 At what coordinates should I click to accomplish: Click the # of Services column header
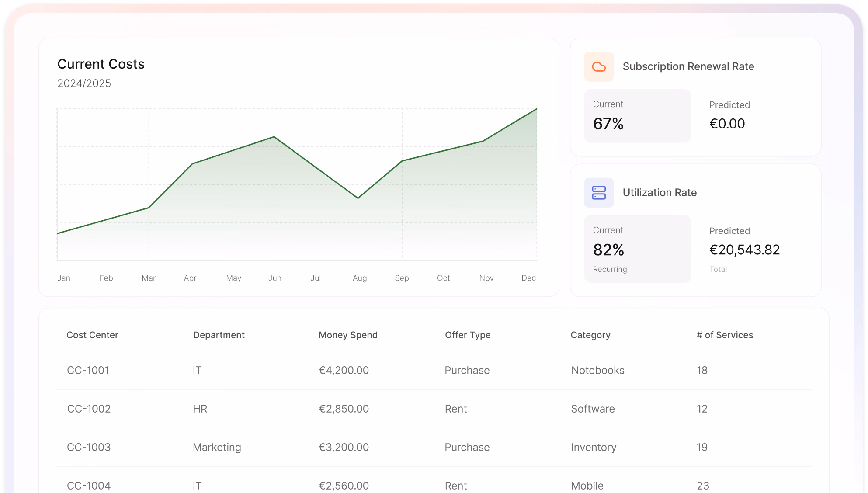pos(724,335)
